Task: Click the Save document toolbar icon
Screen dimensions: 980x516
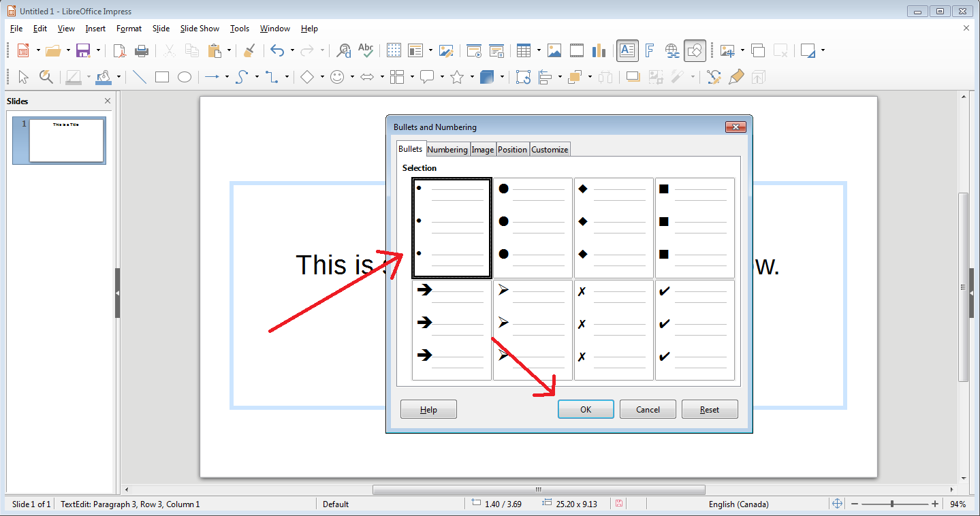Action: 83,50
